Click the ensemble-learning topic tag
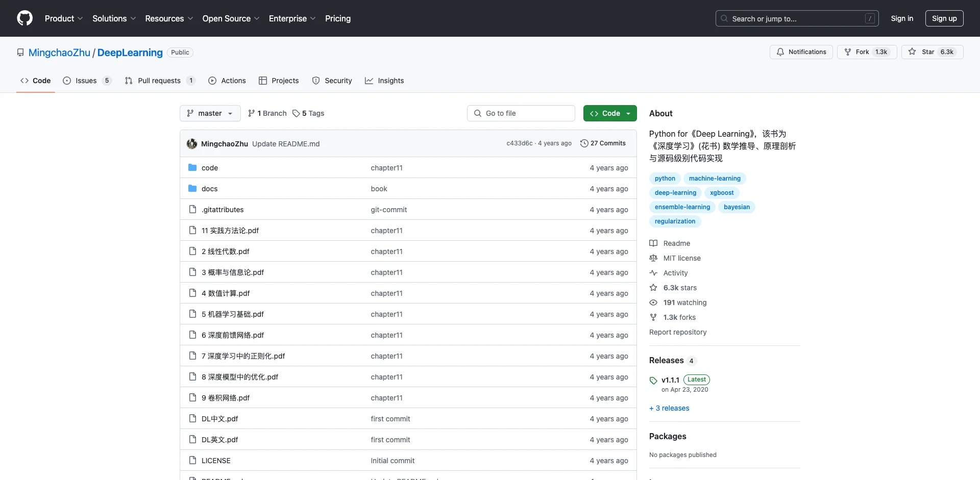The image size is (980, 480). click(682, 207)
